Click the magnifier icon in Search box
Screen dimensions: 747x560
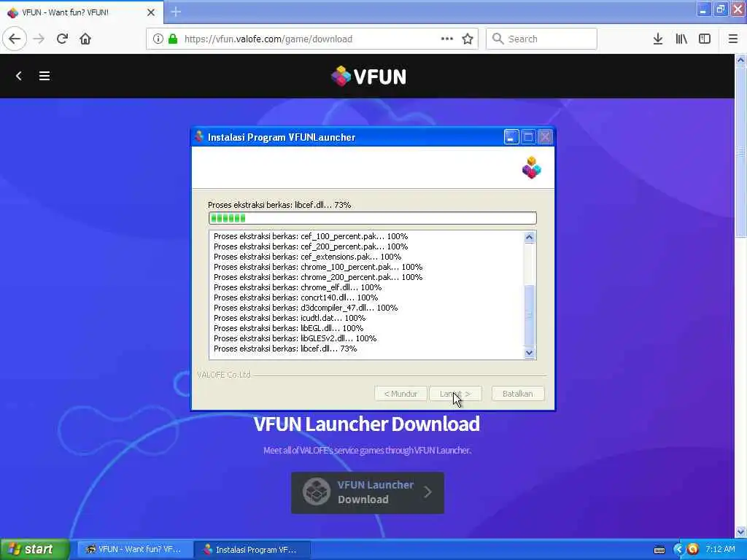(x=498, y=39)
